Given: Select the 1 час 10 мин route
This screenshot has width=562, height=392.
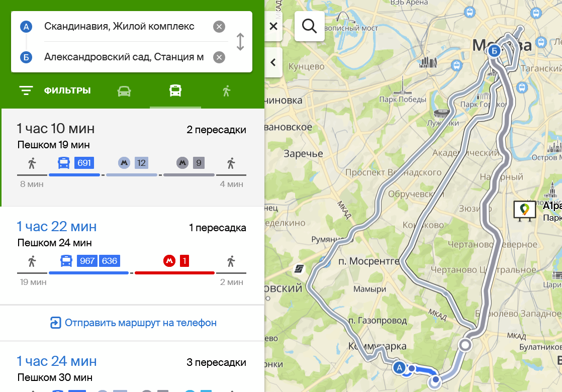Looking at the screenshot, I should (133, 157).
